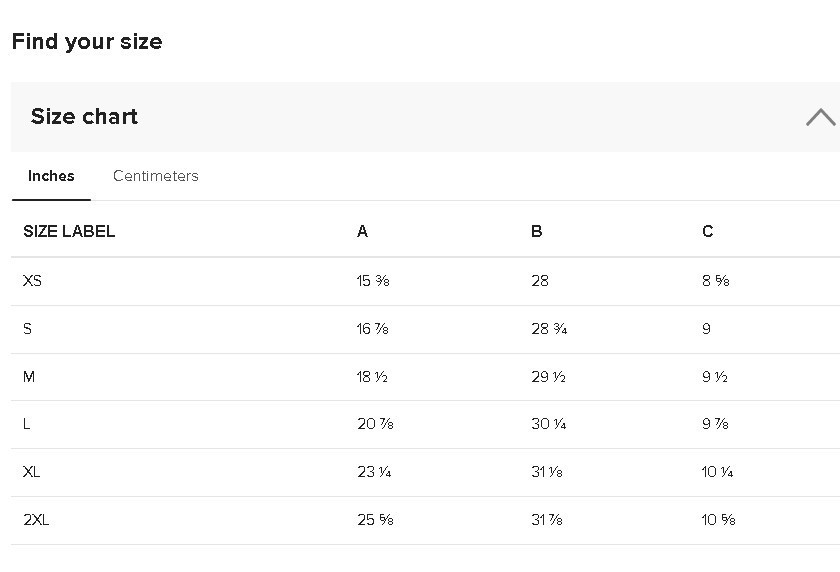Click the 28 ¾ value in column B

coord(549,328)
